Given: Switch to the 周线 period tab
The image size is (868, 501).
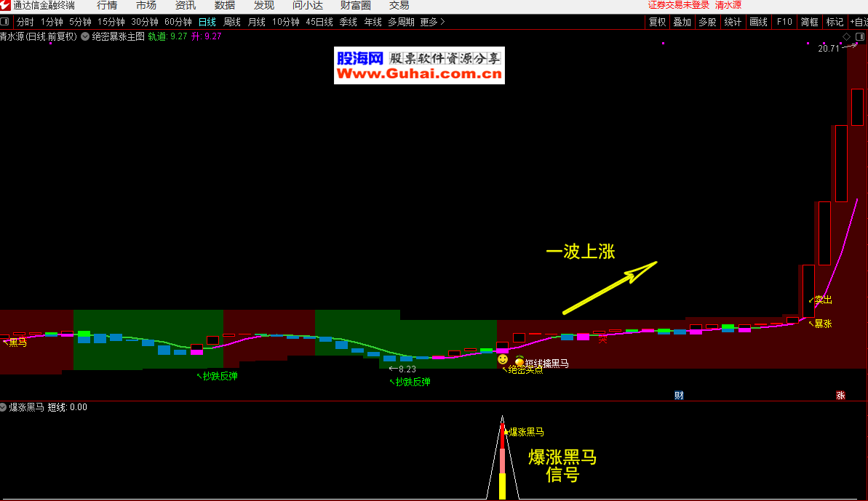Looking at the screenshot, I should [232, 22].
